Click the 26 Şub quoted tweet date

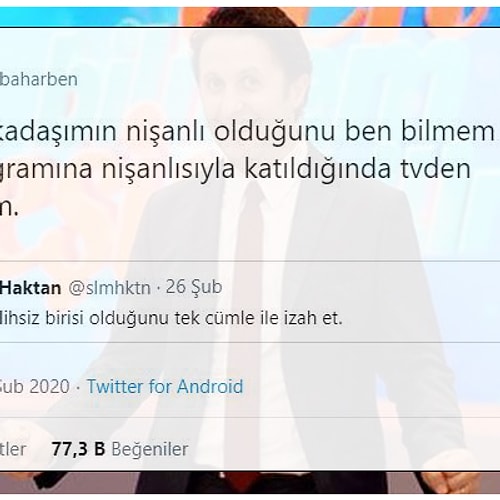tap(194, 287)
